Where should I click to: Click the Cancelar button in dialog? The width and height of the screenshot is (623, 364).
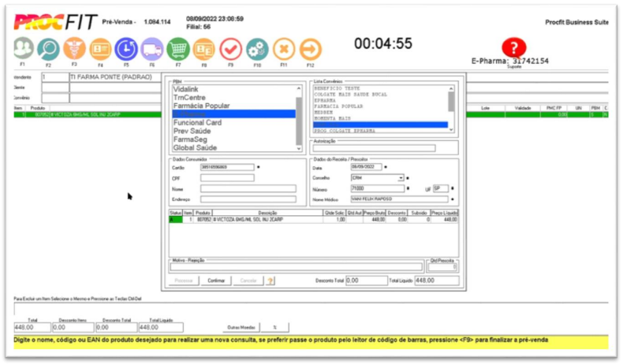point(248,280)
